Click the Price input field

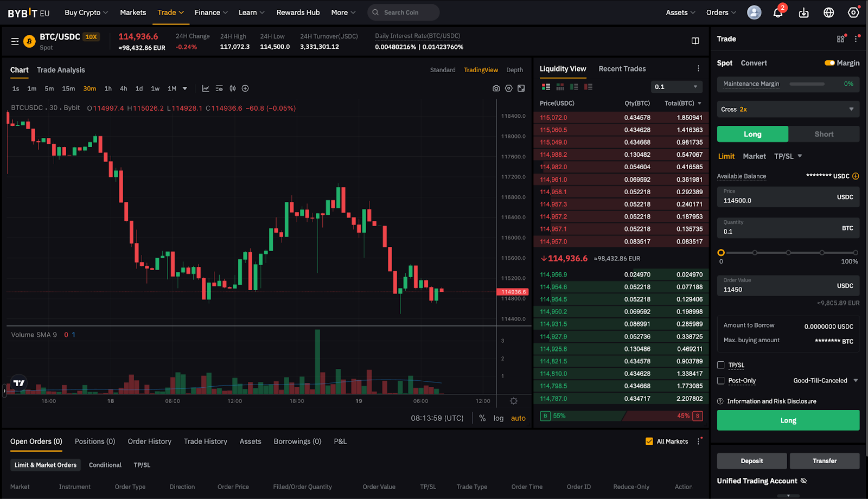coord(776,197)
